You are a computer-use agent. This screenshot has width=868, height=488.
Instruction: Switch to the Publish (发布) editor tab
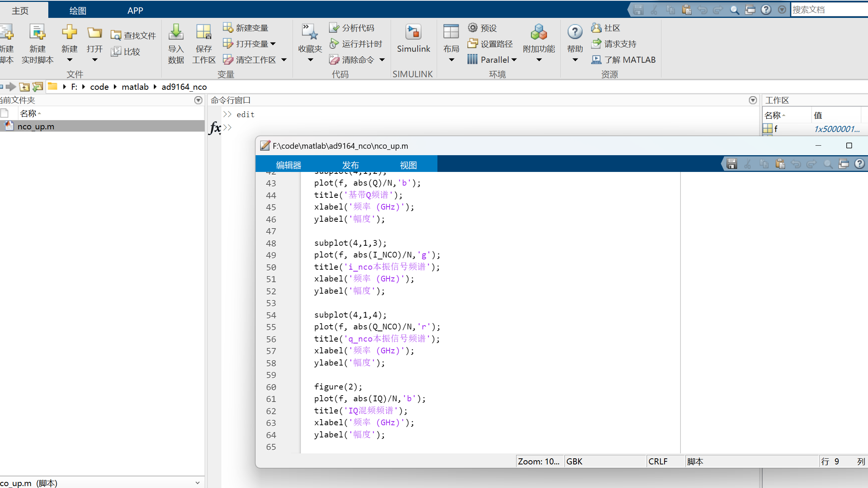350,165
